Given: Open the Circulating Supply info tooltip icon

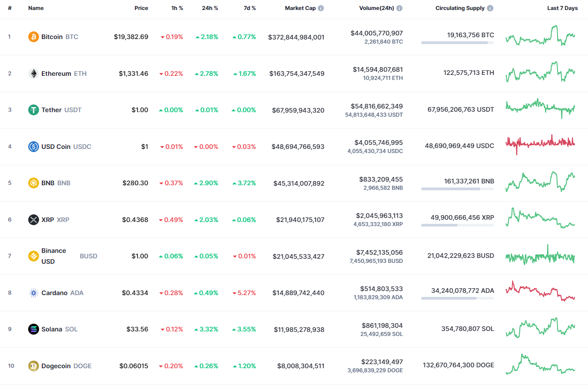Looking at the screenshot, I should (x=490, y=8).
